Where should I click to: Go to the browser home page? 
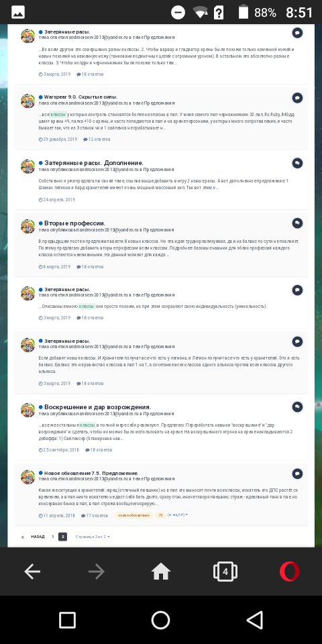click(x=160, y=572)
